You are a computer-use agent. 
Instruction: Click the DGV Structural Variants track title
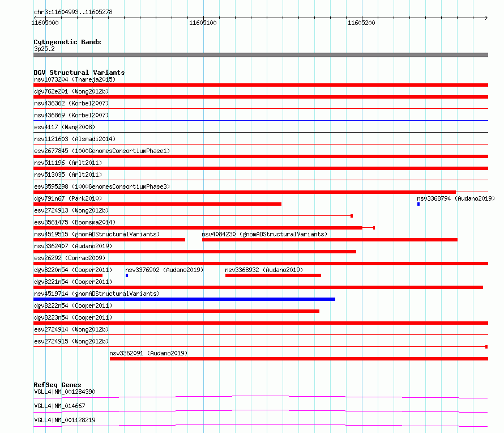pyautogui.click(x=79, y=73)
